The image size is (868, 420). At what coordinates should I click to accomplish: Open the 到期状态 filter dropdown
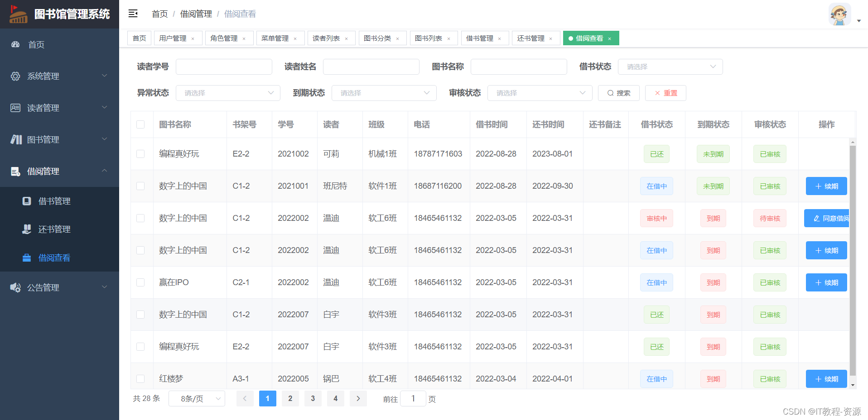384,93
